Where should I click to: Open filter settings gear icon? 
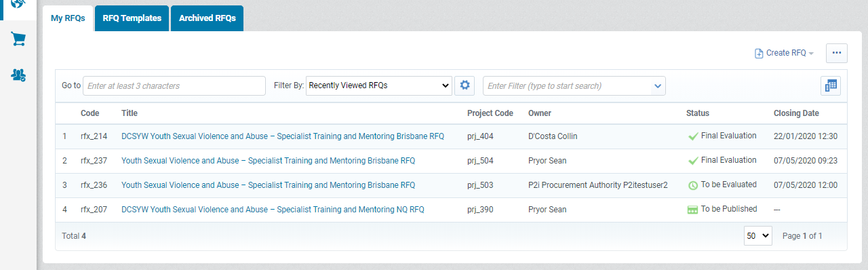(465, 85)
